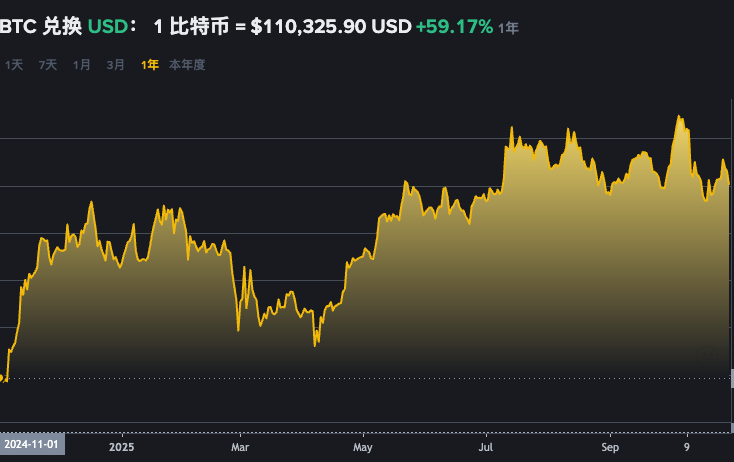The image size is (734, 462).
Task: Click the chart's lowest dip after Mar
Action: [315, 345]
